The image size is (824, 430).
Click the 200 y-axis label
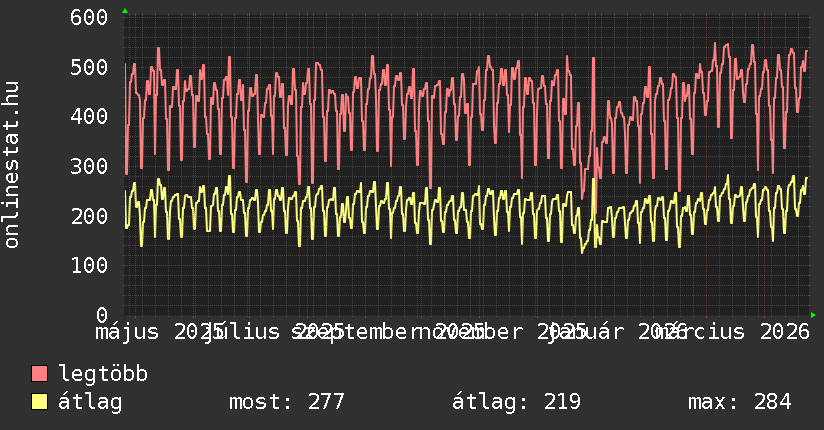[x=90, y=215]
